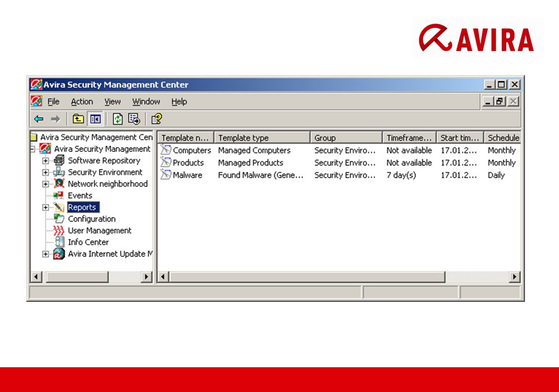Sort by the Group column header
The height and width of the screenshot is (392, 559).
point(346,138)
